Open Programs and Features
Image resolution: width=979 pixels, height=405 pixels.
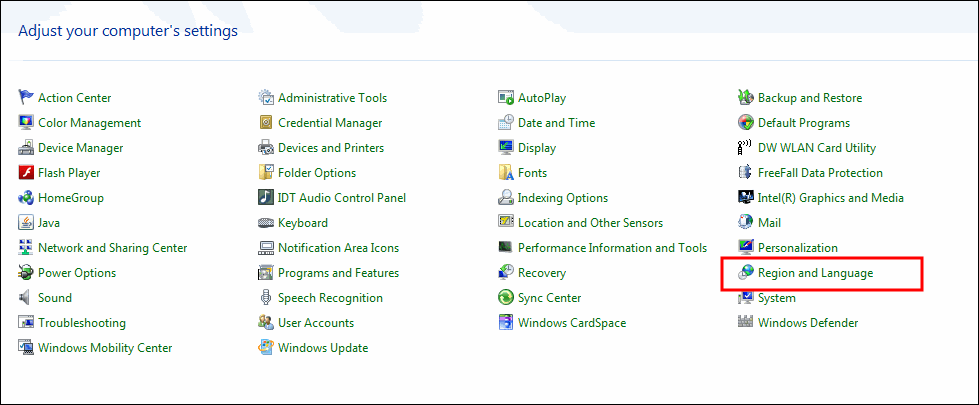click(338, 273)
